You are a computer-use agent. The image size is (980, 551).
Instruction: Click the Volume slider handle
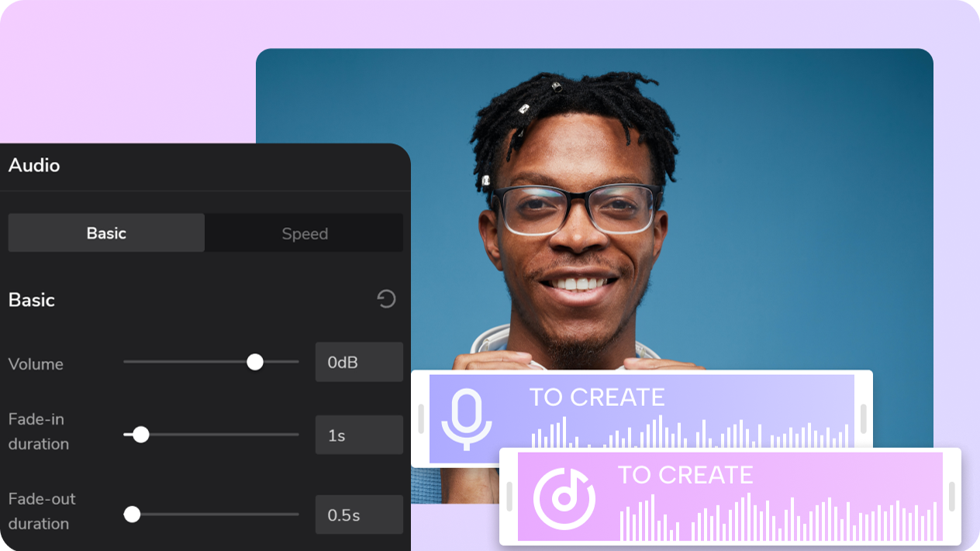point(255,362)
